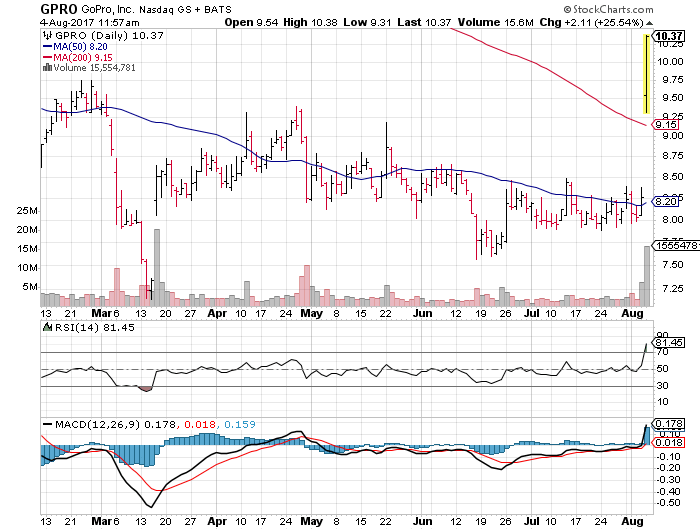This screenshot has height=530, width=700.
Task: Click the May date label under the volume panel
Action: click(311, 313)
